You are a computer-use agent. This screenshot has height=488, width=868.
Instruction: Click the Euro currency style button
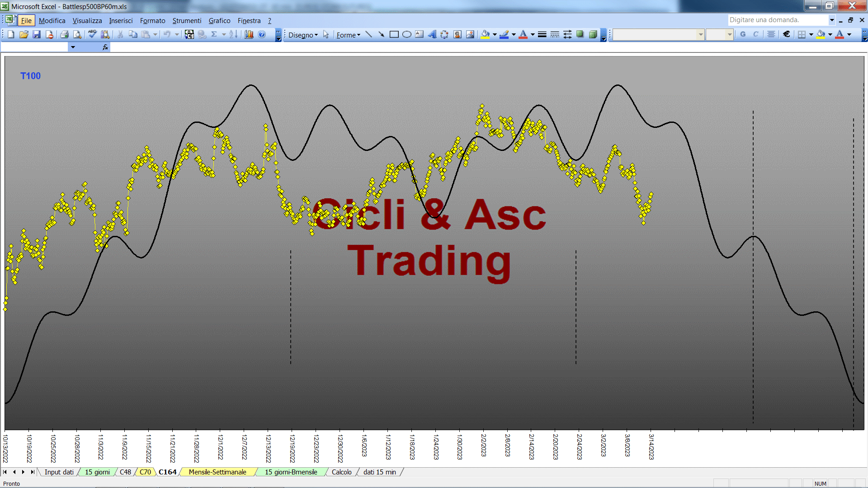[786, 34]
